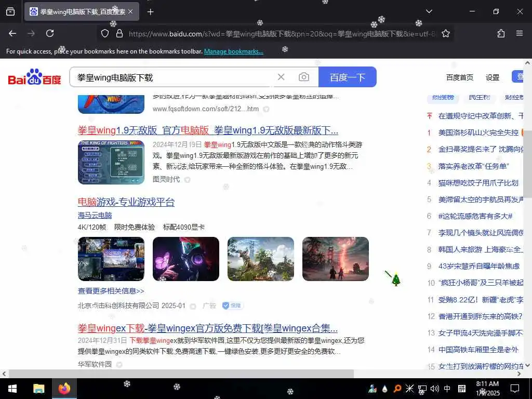532x399 pixels.
Task: Open hot search 落实养老改革"任务单"
Action: 473,166
